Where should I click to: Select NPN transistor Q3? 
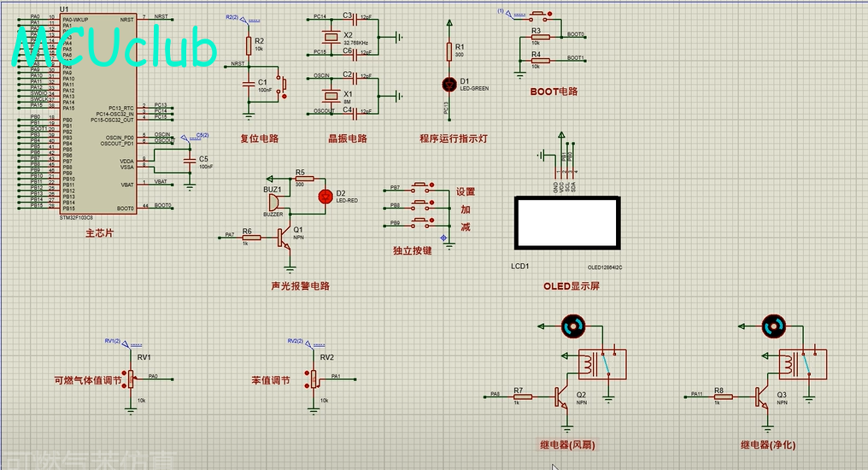coord(762,397)
